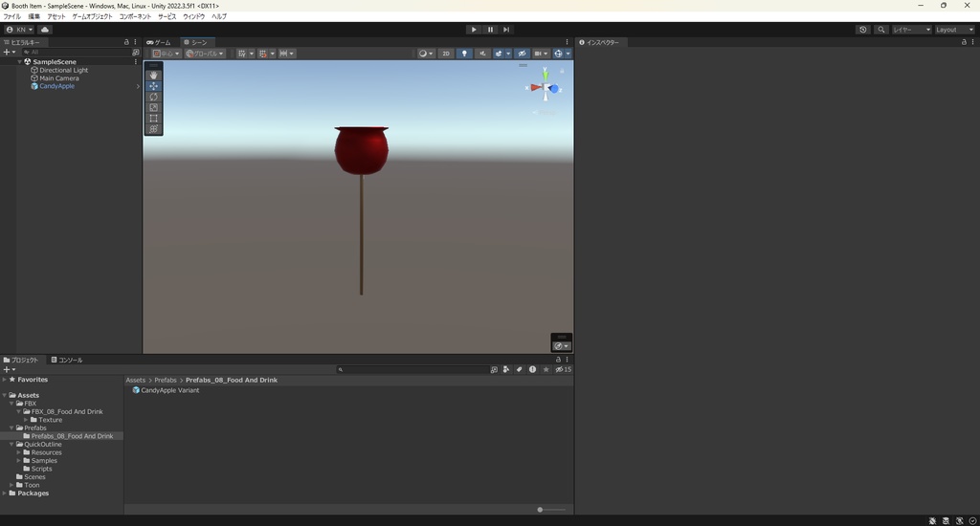Open the レイヤー dropdown

(912, 30)
